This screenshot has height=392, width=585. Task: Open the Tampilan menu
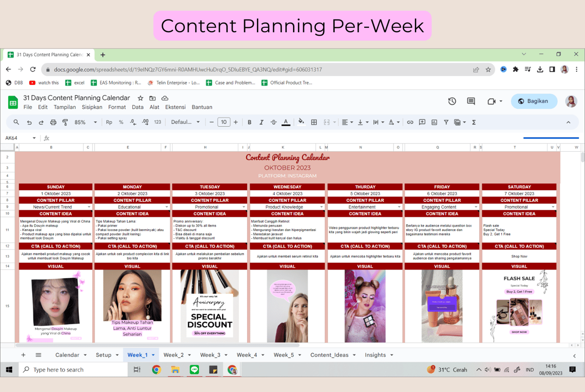pyautogui.click(x=65, y=107)
